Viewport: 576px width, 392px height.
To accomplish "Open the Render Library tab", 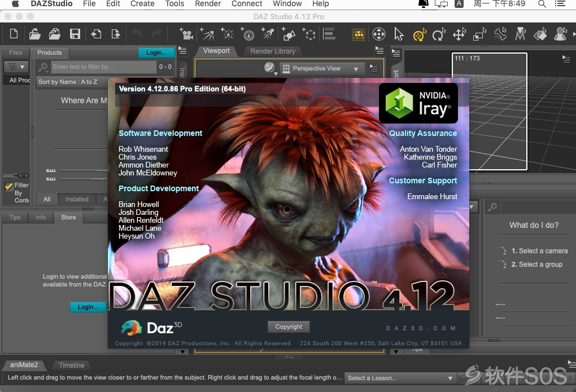I will pos(273,51).
